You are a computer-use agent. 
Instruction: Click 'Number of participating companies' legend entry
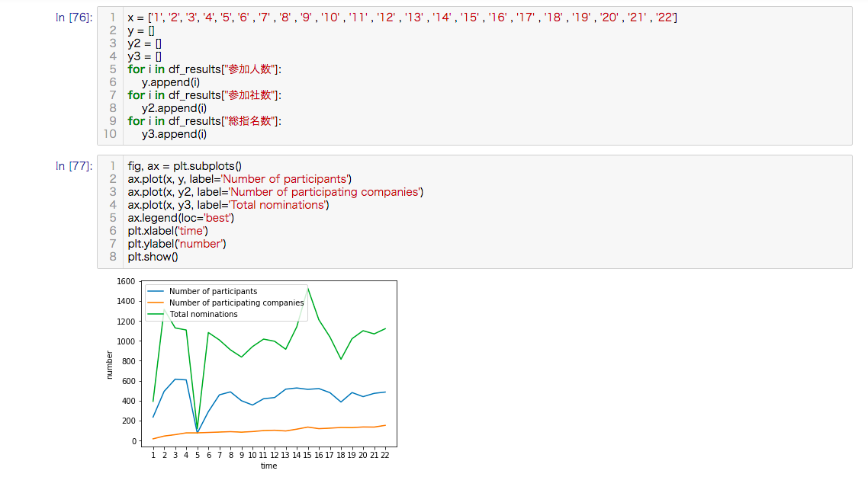[x=236, y=303]
